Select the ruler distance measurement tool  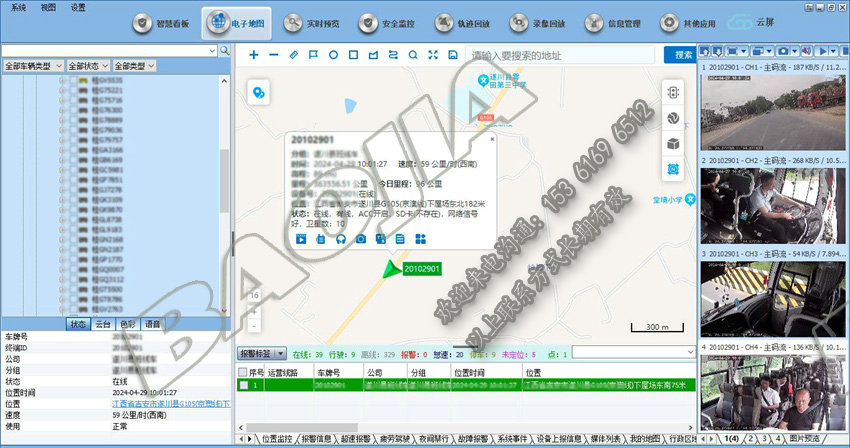293,54
